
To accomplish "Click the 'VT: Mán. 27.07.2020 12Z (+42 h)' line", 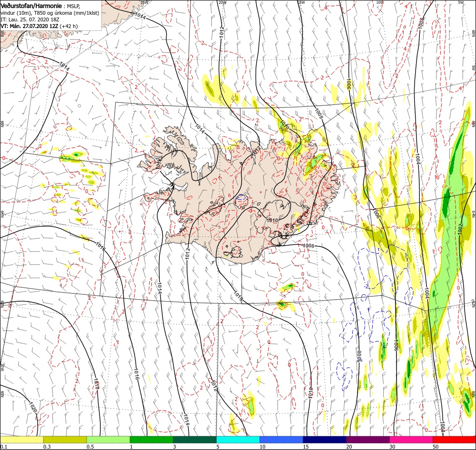I will 39,26.
